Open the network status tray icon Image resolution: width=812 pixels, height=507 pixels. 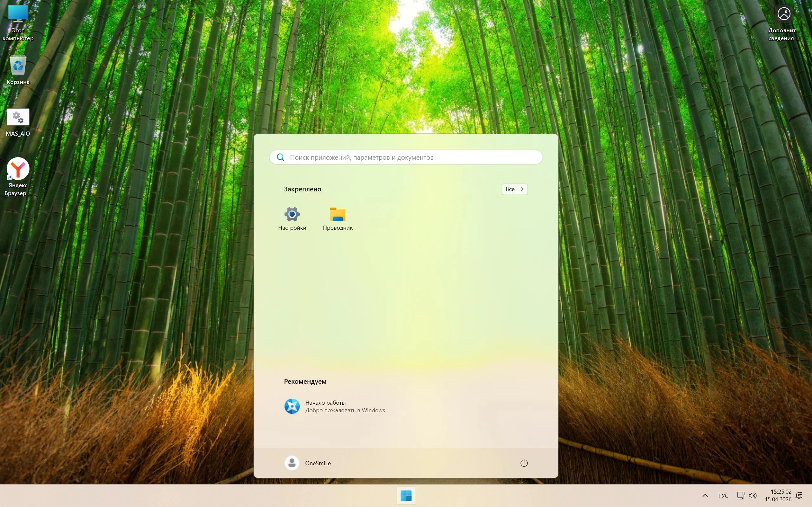click(741, 495)
